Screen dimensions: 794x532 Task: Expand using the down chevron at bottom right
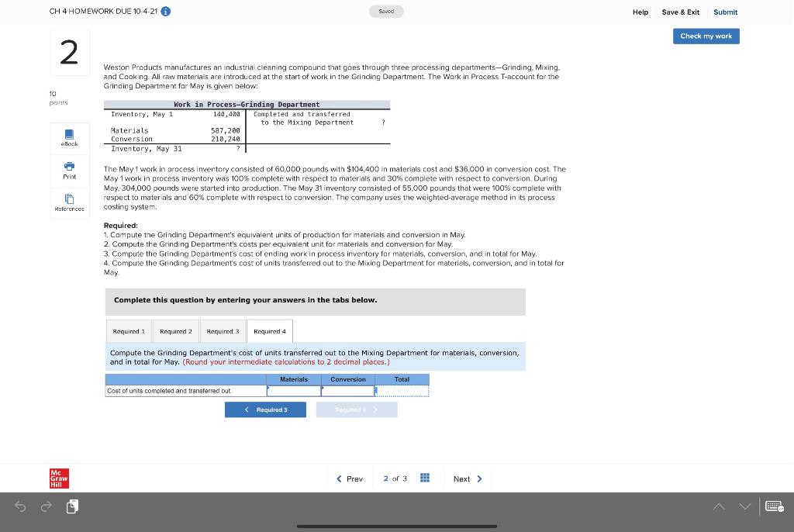click(x=744, y=506)
